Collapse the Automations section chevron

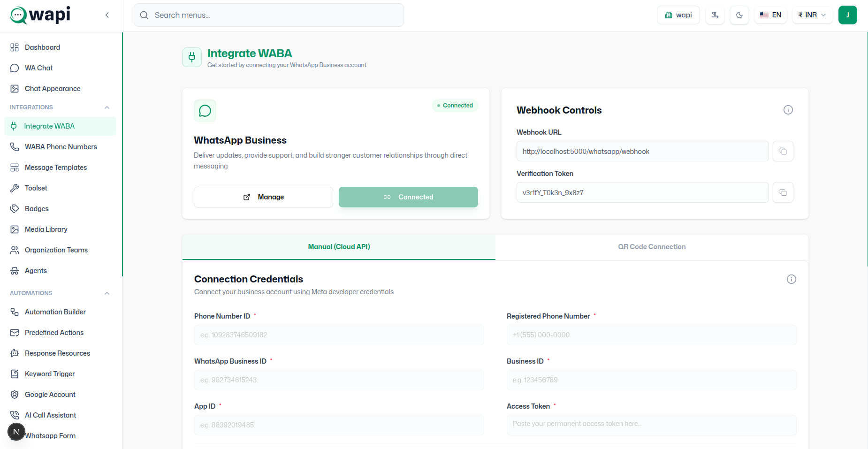coord(107,293)
